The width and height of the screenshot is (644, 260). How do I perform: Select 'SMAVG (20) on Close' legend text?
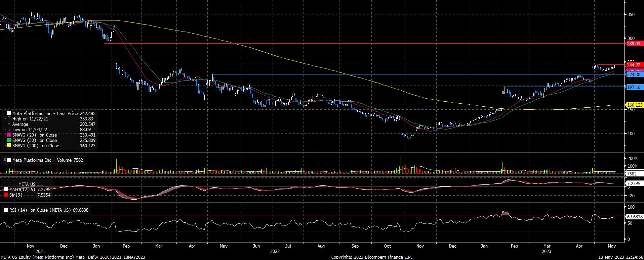(35, 135)
